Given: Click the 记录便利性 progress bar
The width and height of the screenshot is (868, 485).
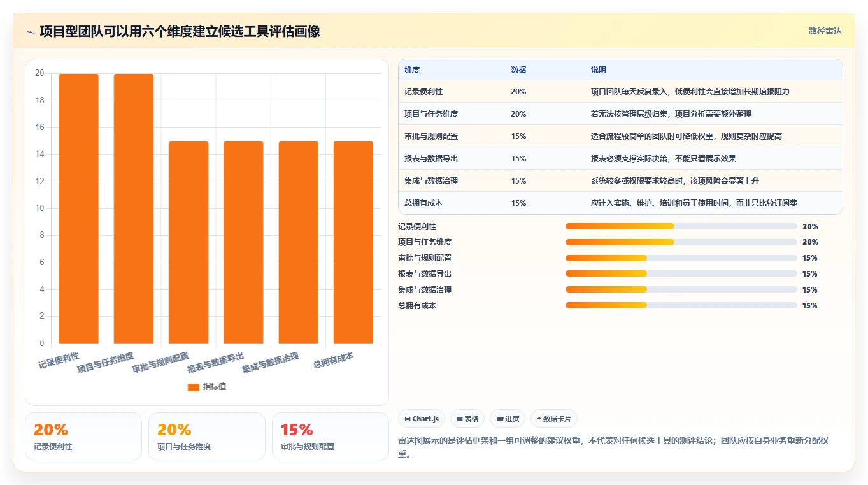Looking at the screenshot, I should (681, 226).
